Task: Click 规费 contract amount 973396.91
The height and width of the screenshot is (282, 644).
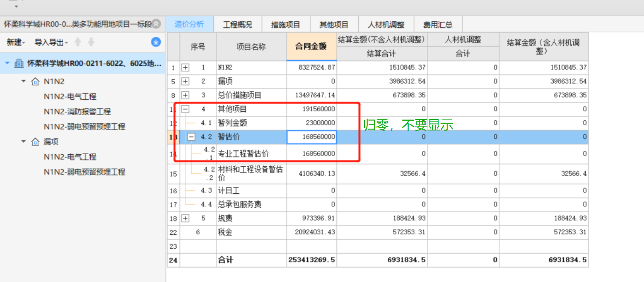Action: pyautogui.click(x=311, y=218)
